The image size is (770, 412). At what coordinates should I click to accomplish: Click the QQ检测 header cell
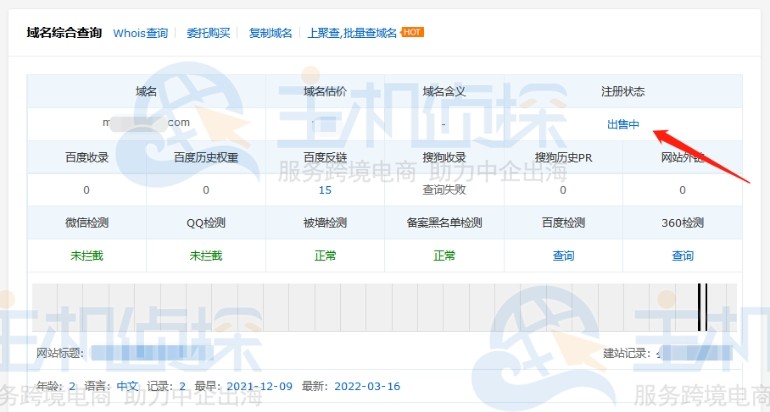coord(206,222)
